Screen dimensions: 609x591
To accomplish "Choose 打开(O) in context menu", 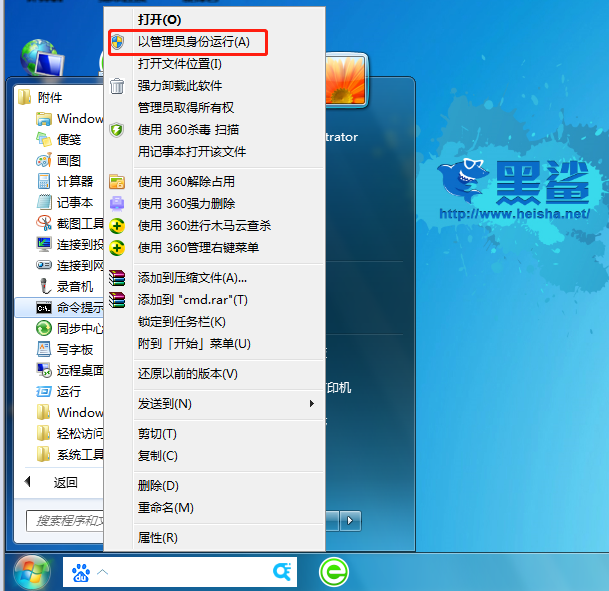I will [x=214, y=19].
